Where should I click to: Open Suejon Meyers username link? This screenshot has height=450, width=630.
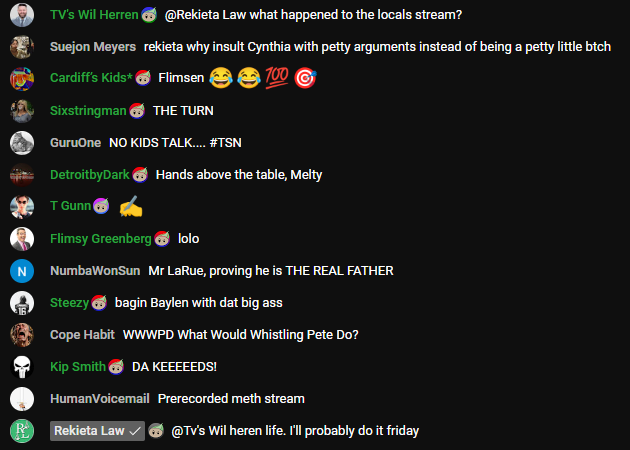pyautogui.click(x=93, y=47)
